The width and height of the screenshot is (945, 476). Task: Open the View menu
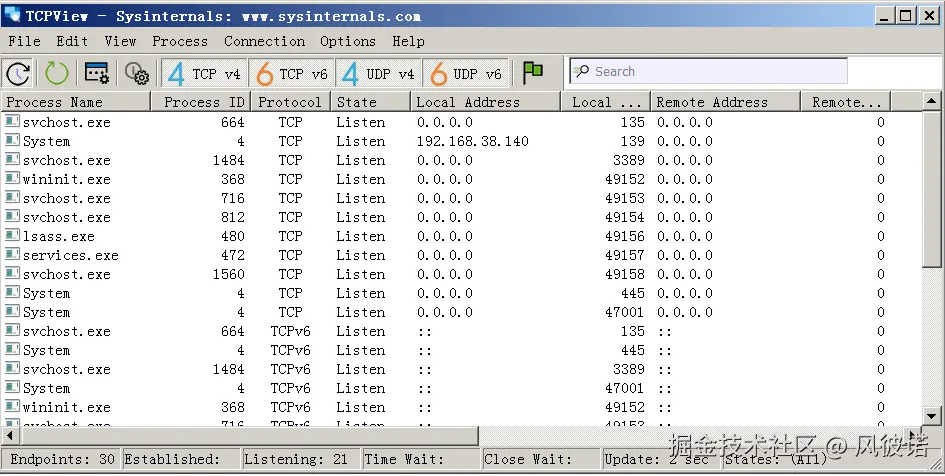(121, 41)
